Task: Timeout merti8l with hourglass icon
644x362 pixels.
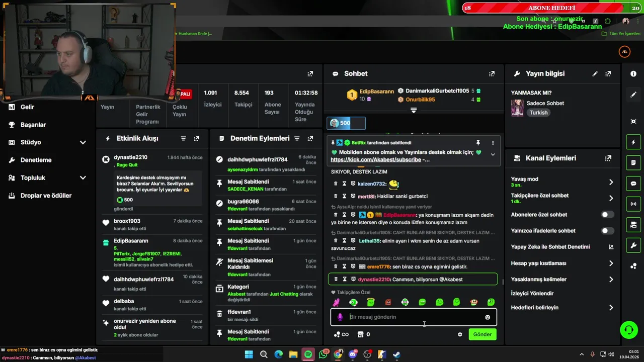Action: tap(344, 196)
